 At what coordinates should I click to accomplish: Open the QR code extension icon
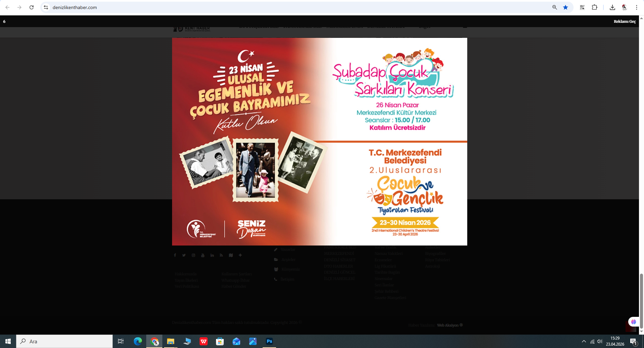point(582,7)
